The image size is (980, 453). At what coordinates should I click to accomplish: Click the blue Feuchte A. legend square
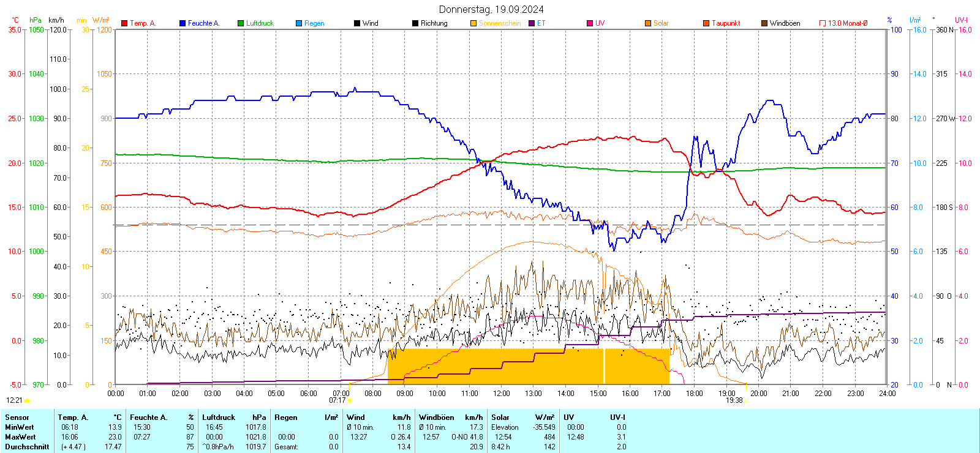pyautogui.click(x=183, y=23)
